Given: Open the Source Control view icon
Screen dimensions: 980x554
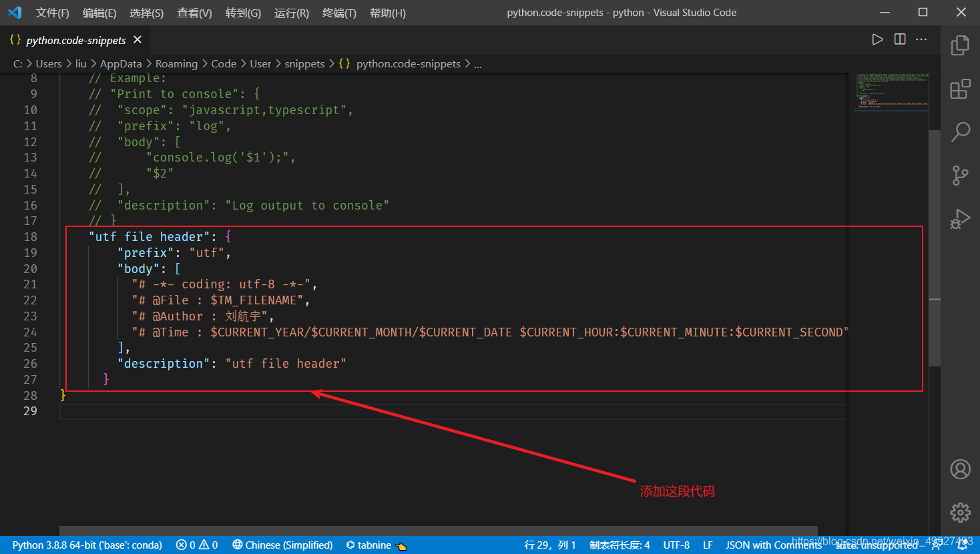Looking at the screenshot, I should click(960, 176).
